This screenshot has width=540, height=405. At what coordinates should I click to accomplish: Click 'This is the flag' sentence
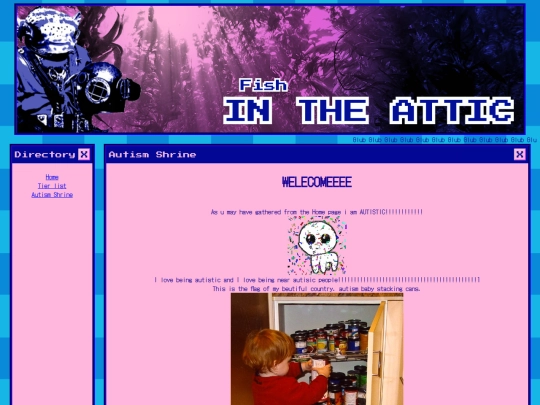point(316,289)
